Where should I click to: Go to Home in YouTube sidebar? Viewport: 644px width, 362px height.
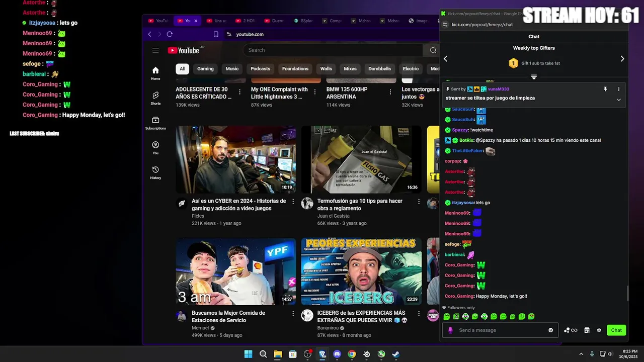[x=155, y=73]
